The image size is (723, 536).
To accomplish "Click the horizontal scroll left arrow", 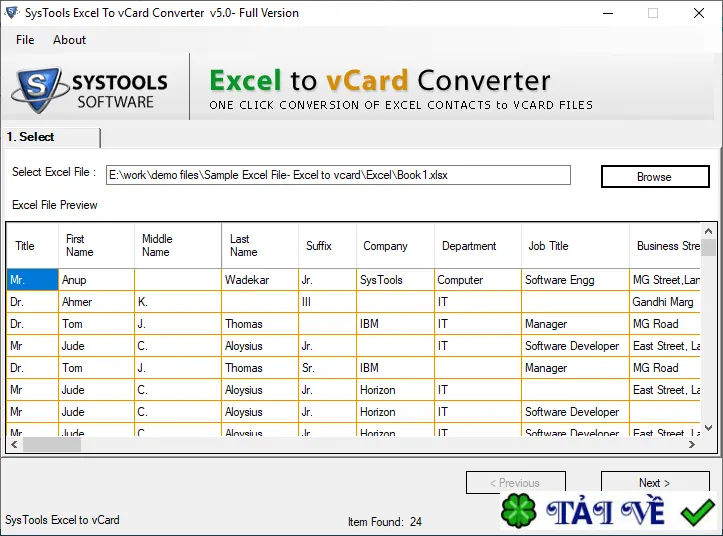I will (14, 445).
